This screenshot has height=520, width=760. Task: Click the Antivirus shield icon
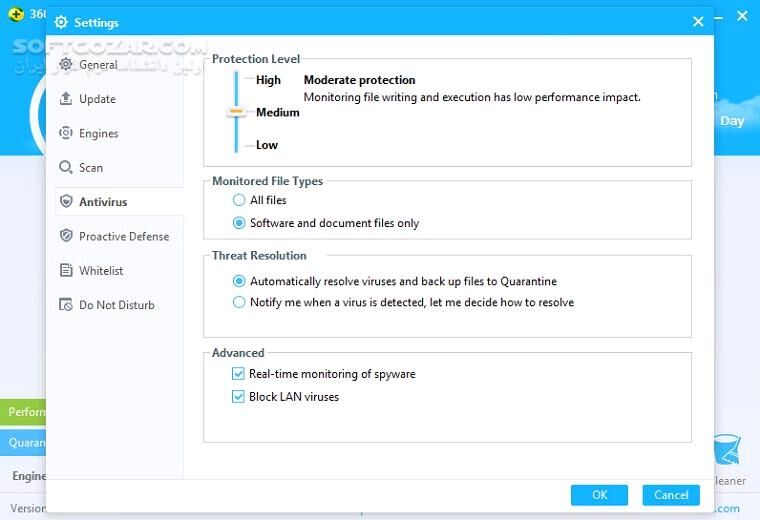tap(67, 202)
